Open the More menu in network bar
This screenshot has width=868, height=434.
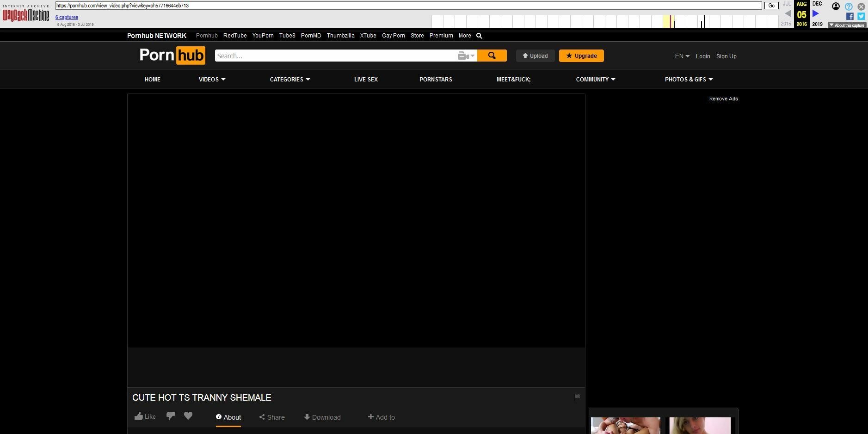(465, 36)
